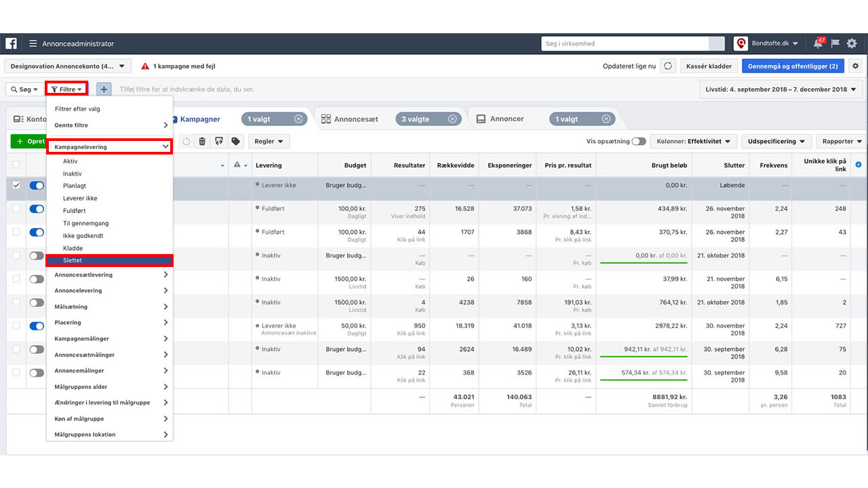Viewport: 868px width, 488px height.
Task: Select Slettet in the filter list
Action: pos(109,261)
